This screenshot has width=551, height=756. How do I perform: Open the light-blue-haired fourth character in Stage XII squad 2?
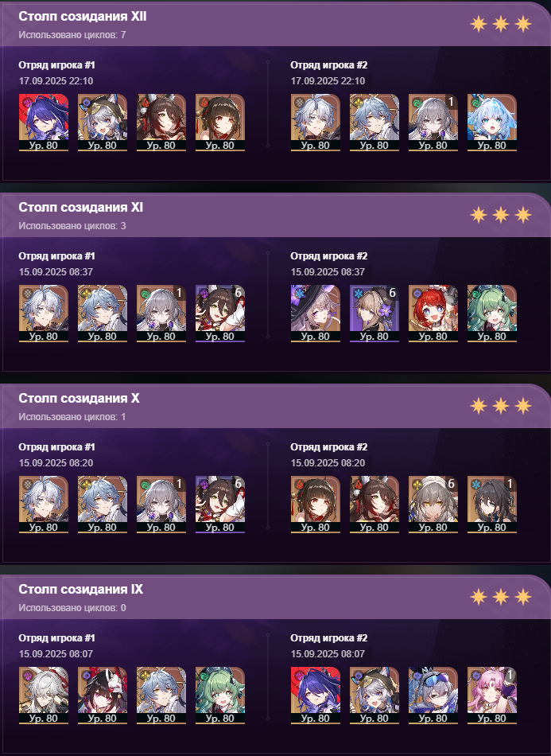(x=491, y=123)
